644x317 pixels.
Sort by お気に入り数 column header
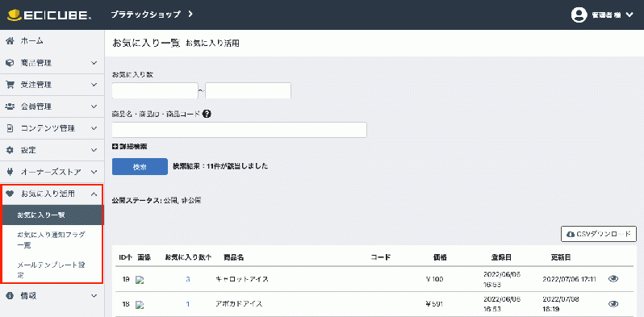[x=188, y=257]
